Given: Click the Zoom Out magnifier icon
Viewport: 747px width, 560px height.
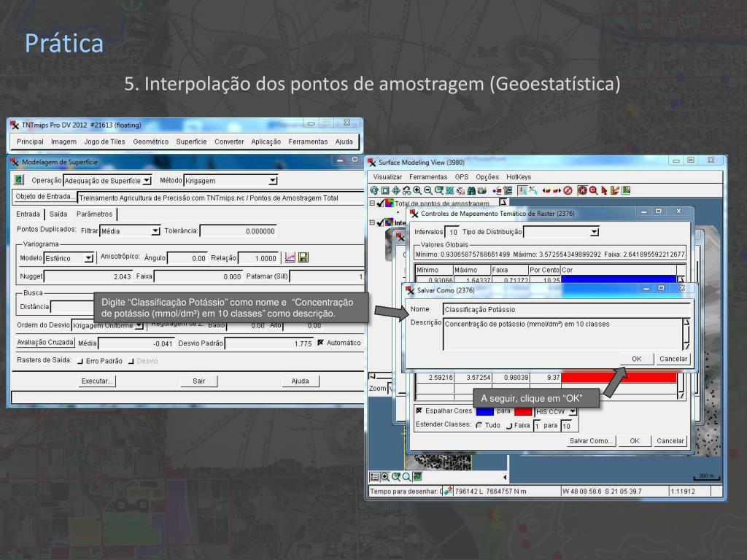Looking at the screenshot, I should point(427,190).
